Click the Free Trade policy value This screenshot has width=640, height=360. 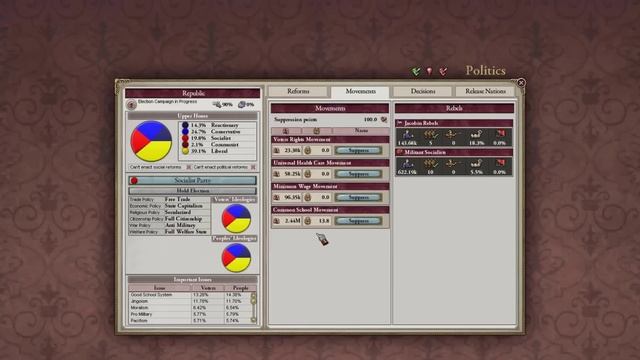pos(178,199)
